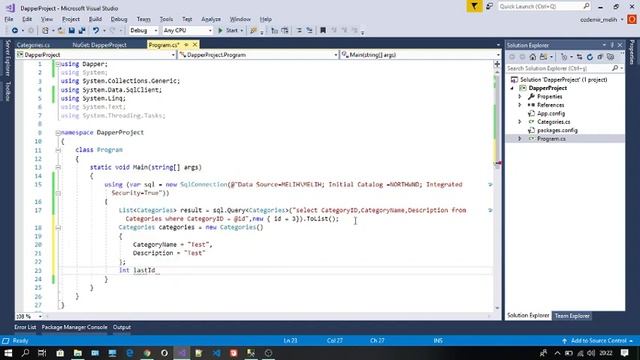This screenshot has width=640, height=360.
Task: Open the DapperProject.Program type dropdown
Action: (259, 55)
